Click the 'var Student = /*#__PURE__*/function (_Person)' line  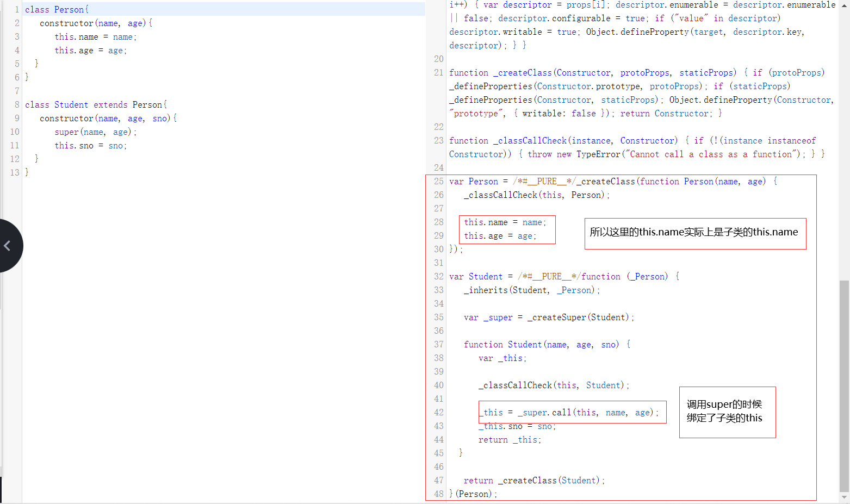click(x=564, y=276)
